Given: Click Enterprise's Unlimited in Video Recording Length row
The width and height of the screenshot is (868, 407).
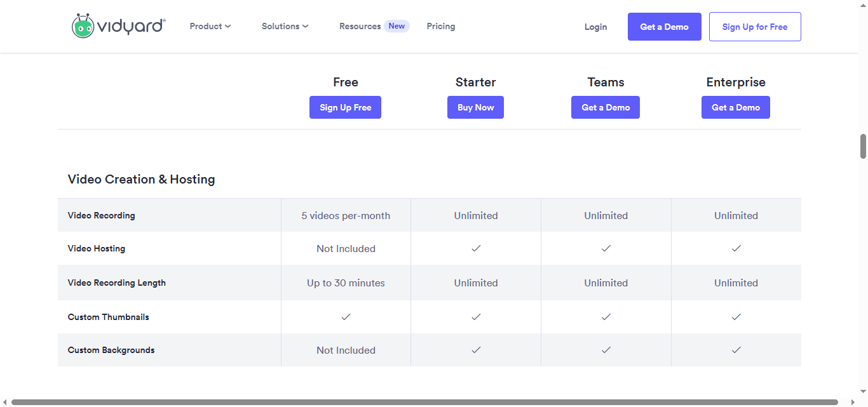Looking at the screenshot, I should point(736,283).
